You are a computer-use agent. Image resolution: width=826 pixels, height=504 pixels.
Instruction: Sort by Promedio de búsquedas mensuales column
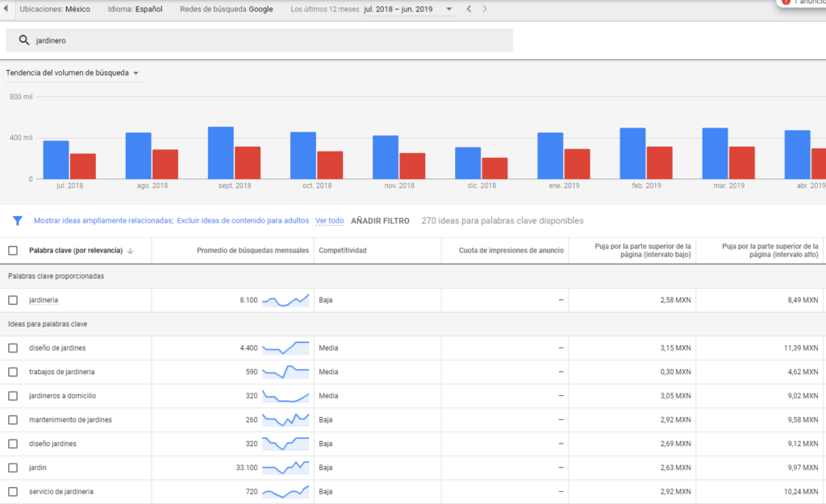[252, 251]
